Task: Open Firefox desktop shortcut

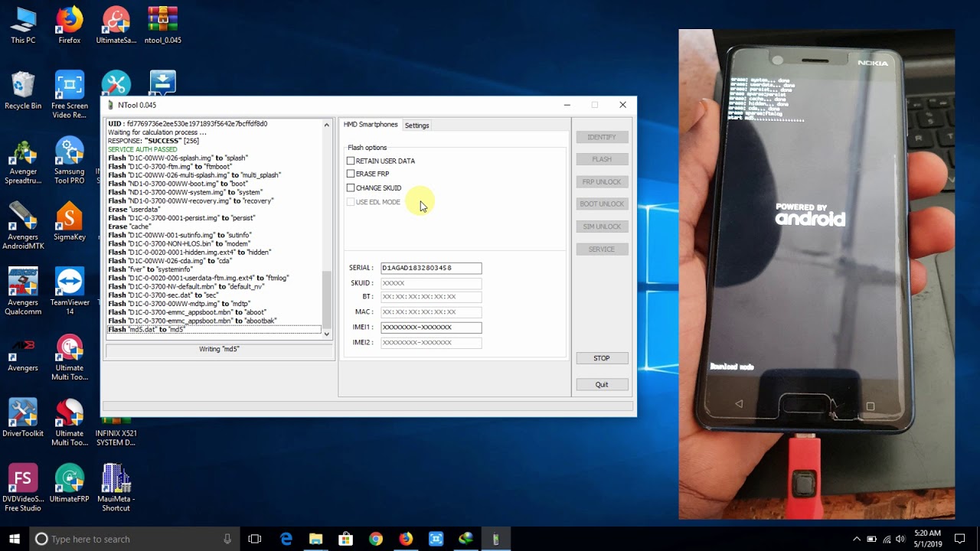Action: (x=69, y=25)
